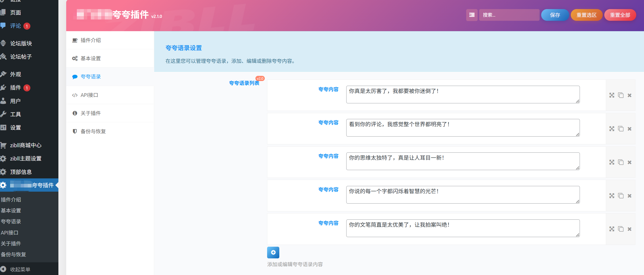
Task: Delete the praise entry "看到你的评论"
Action: 629,129
